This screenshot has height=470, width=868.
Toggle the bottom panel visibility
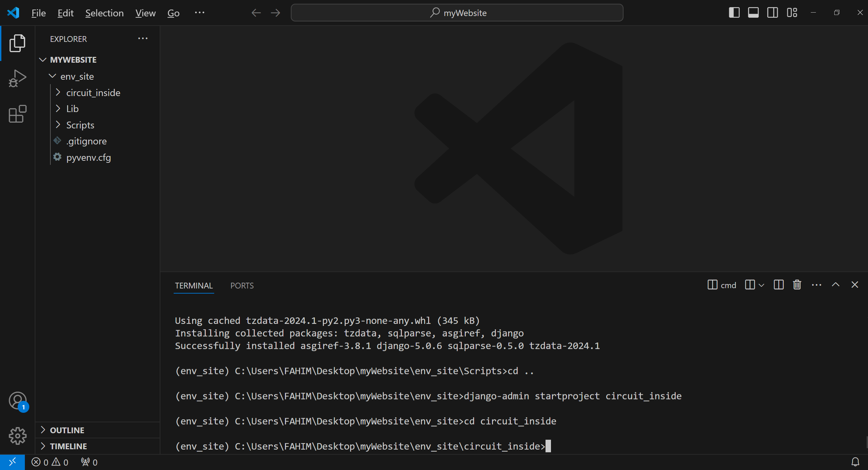(x=753, y=13)
